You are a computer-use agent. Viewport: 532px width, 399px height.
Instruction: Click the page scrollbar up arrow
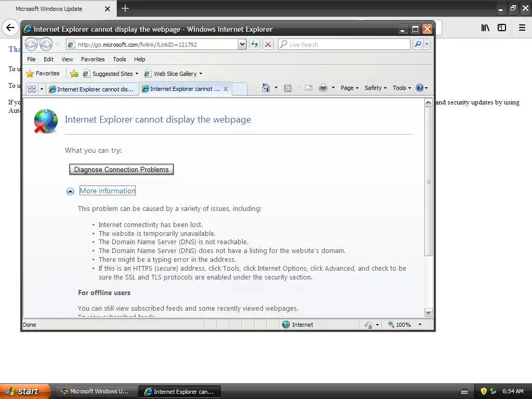(428, 102)
